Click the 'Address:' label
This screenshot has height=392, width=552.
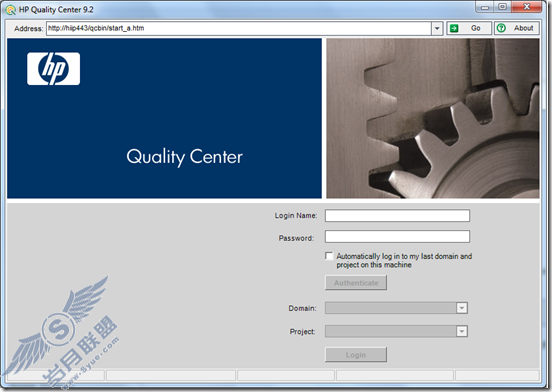(29, 29)
